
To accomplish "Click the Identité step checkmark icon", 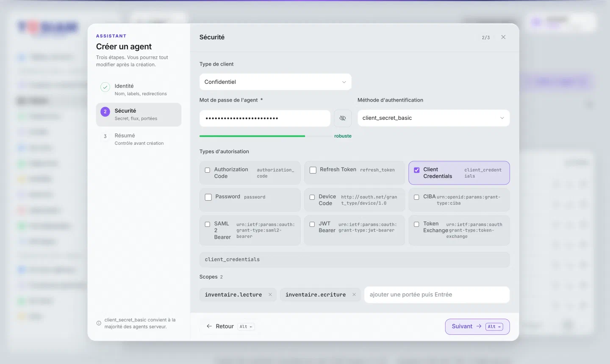I will [105, 87].
